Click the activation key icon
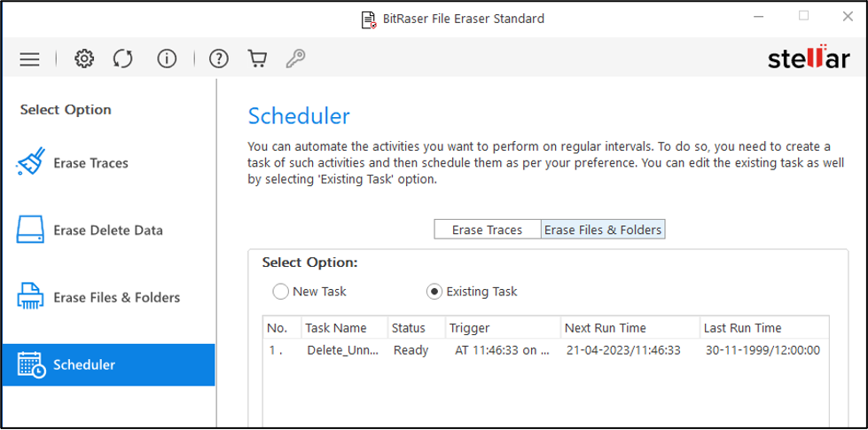Screen dimensions: 868x430 pos(295,59)
